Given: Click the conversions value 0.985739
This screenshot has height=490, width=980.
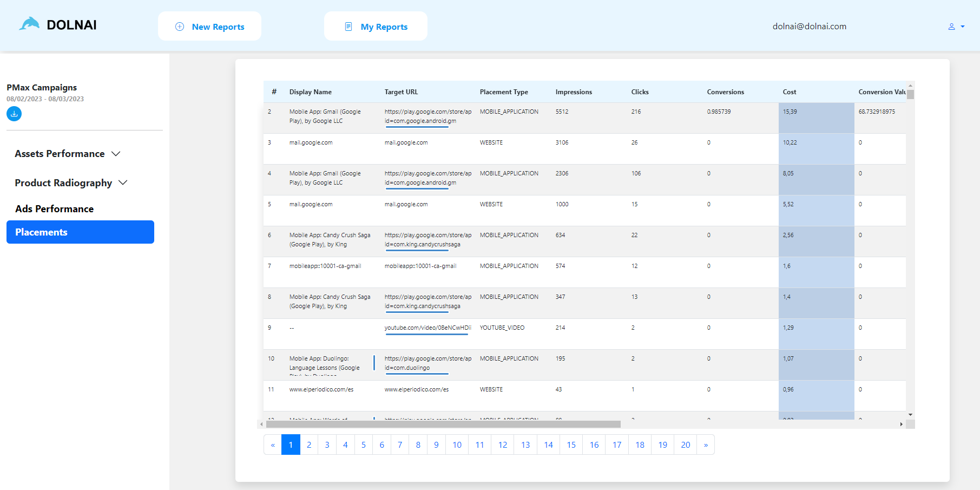Looking at the screenshot, I should 719,112.
